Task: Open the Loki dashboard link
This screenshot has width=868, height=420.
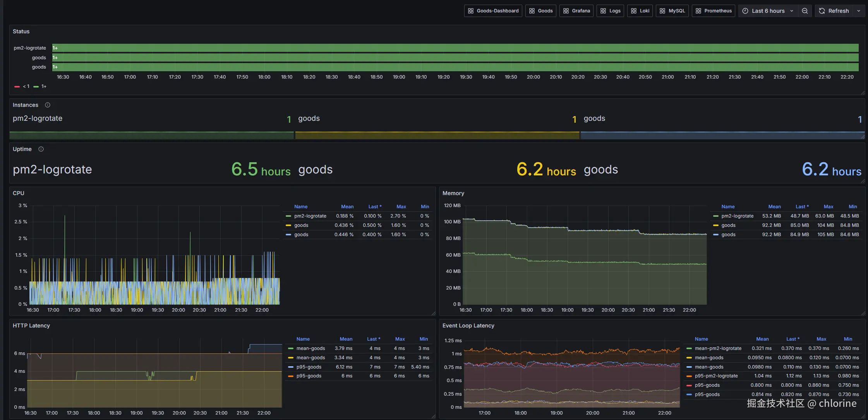Action: point(640,11)
